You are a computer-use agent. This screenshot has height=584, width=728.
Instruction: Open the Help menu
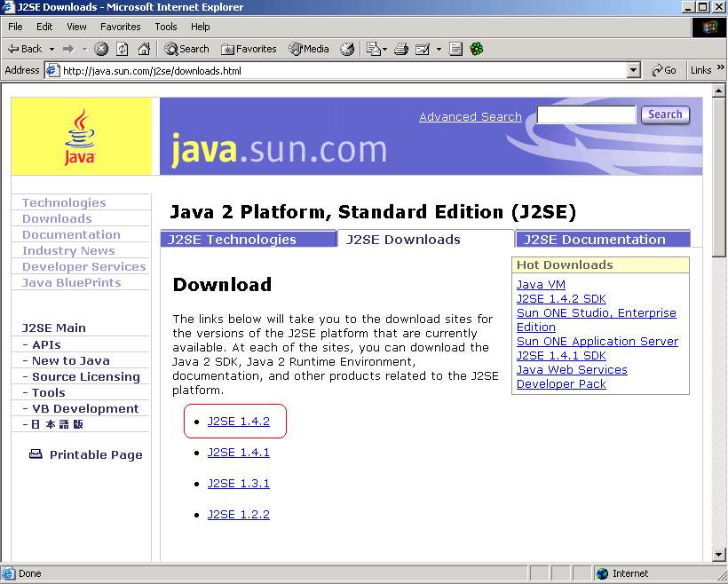click(x=200, y=27)
